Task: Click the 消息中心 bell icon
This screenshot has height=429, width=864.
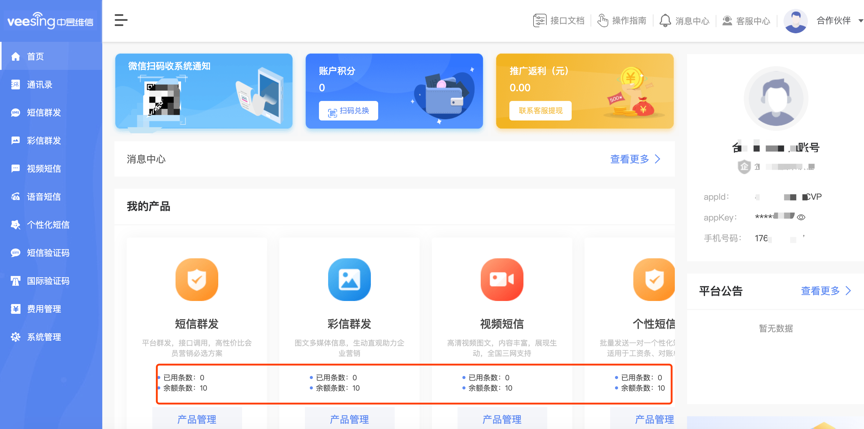Action: pos(666,21)
